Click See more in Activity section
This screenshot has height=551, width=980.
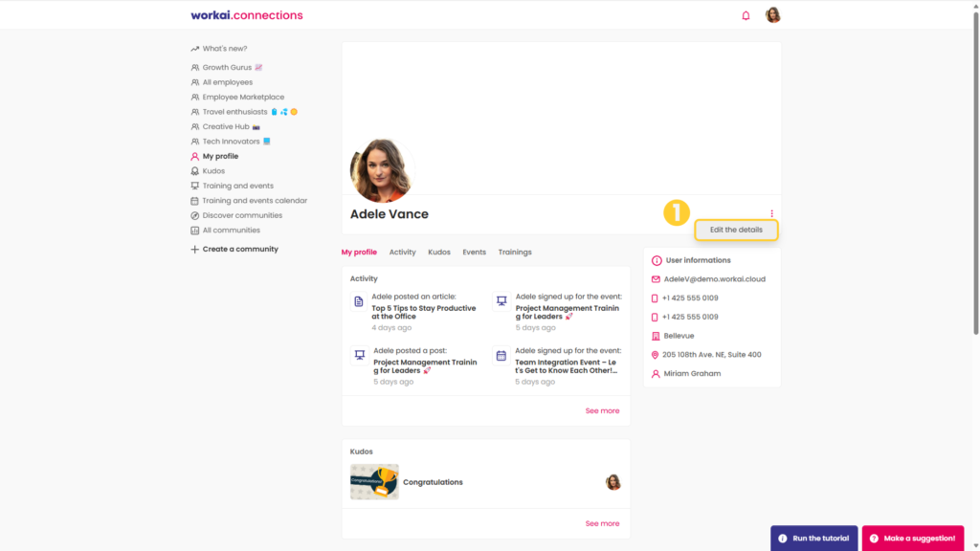click(x=603, y=411)
